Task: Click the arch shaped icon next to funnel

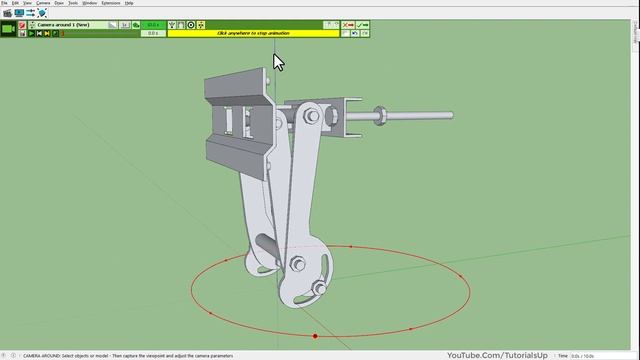Action: tap(181, 25)
